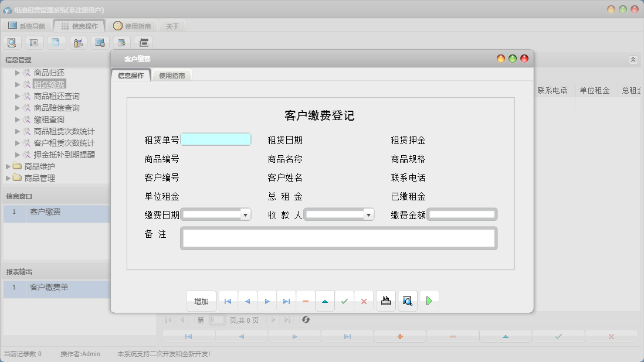
Task: Click the red X cancel icon in dialog
Action: pos(364,301)
